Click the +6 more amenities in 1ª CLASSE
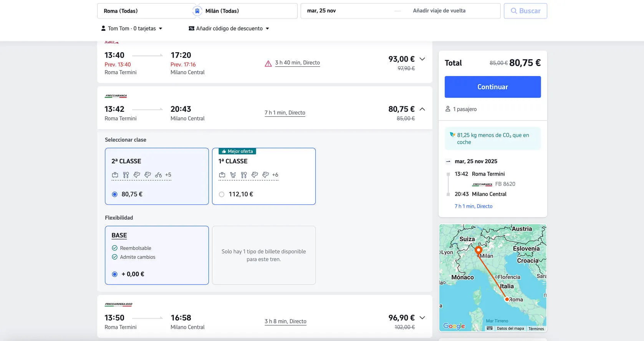This screenshot has width=644, height=341. 275,175
